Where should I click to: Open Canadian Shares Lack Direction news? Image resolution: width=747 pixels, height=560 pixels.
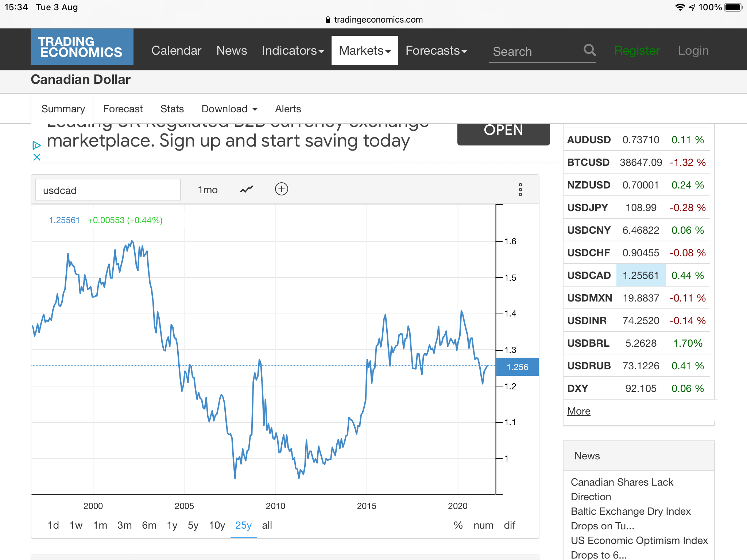tap(622, 489)
